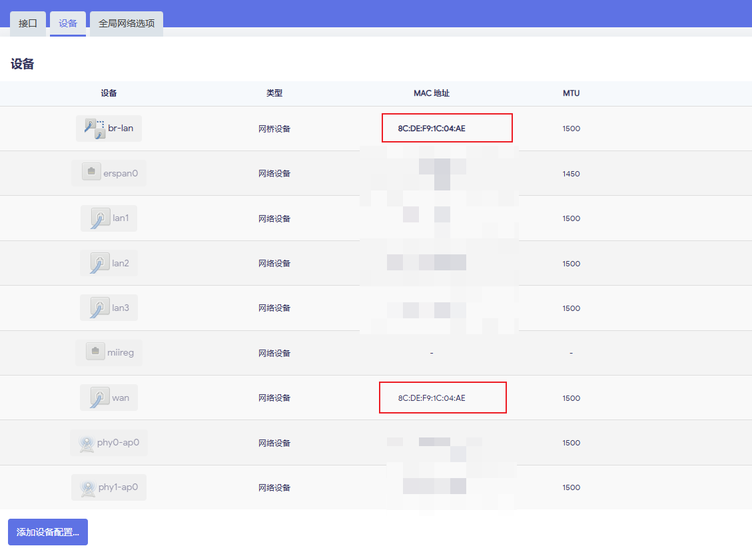Click the 网桥设备 type cell
This screenshot has height=560, width=752.
(x=274, y=129)
